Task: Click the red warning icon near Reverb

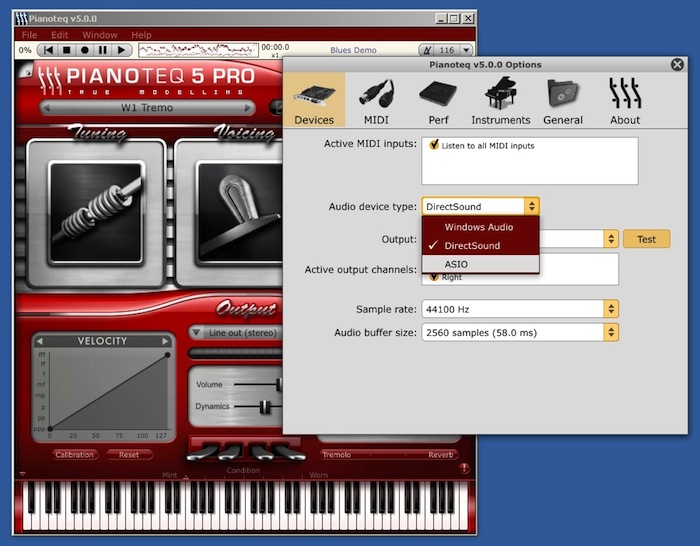Action: 464,468
